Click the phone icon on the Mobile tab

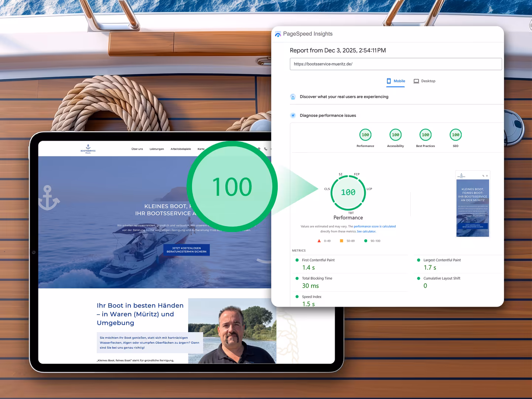click(389, 81)
